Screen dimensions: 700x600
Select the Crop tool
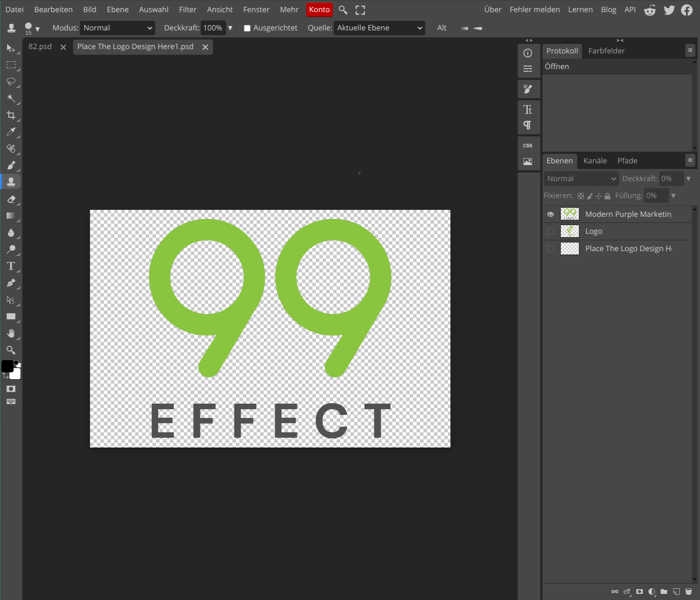[x=11, y=115]
